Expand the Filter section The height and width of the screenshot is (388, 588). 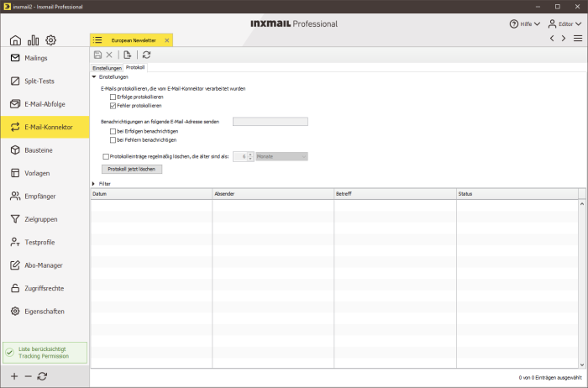[x=94, y=184]
